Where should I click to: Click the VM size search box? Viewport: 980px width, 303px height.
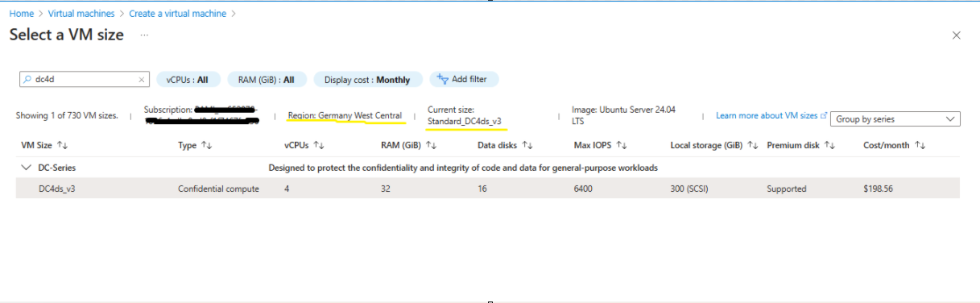85,80
